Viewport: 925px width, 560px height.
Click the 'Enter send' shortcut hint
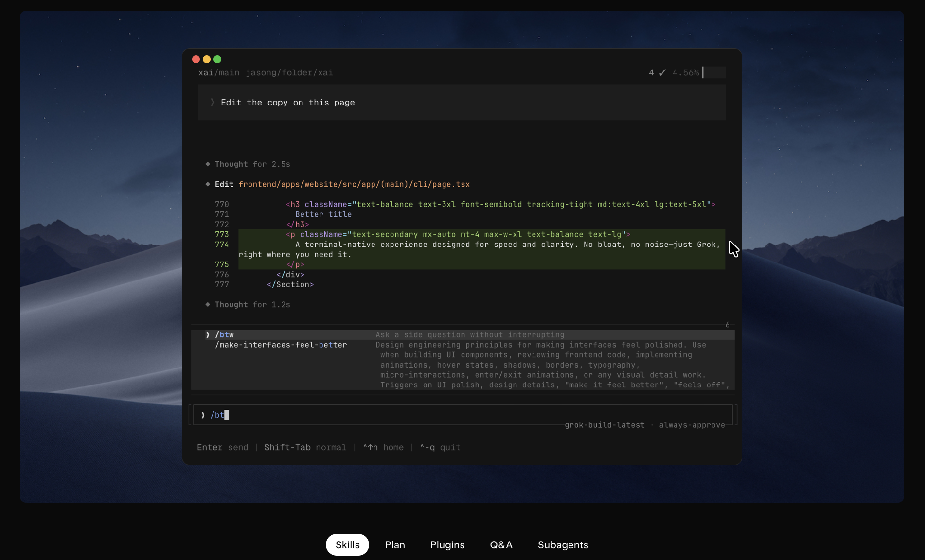point(223,447)
